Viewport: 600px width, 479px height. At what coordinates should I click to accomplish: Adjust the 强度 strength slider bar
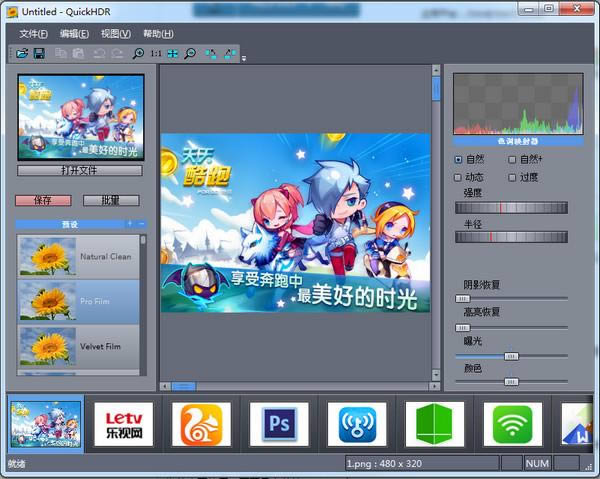click(x=511, y=208)
